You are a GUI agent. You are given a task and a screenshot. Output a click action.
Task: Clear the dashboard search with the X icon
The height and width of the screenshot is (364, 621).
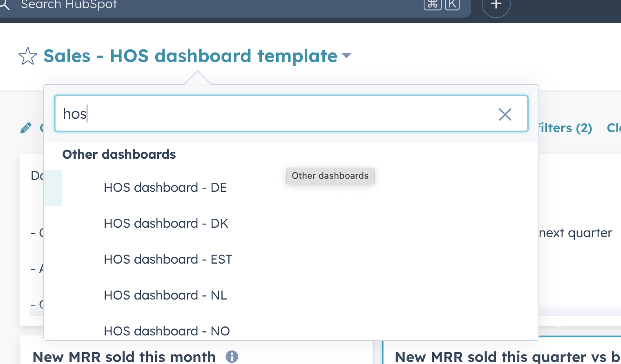pyautogui.click(x=505, y=114)
